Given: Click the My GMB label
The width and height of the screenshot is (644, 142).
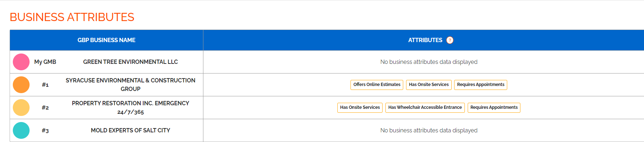Looking at the screenshot, I should [x=45, y=62].
